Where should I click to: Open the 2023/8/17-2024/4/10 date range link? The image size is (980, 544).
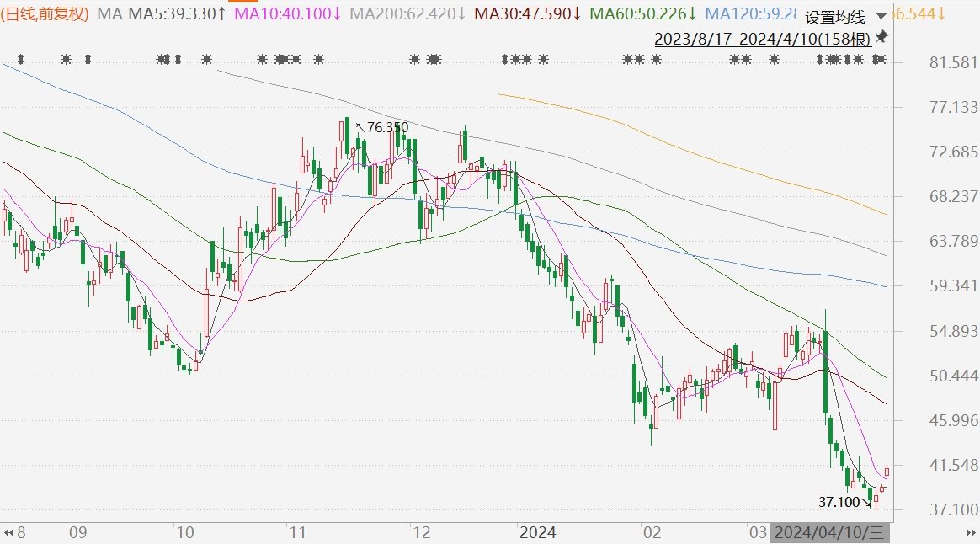point(762,39)
